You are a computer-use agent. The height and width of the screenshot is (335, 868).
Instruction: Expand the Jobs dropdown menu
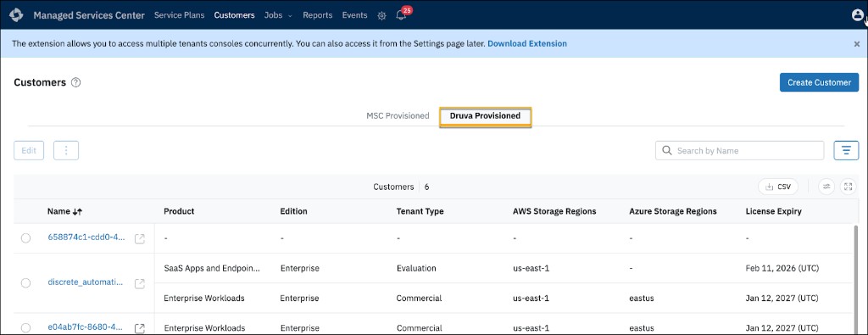pyautogui.click(x=278, y=15)
